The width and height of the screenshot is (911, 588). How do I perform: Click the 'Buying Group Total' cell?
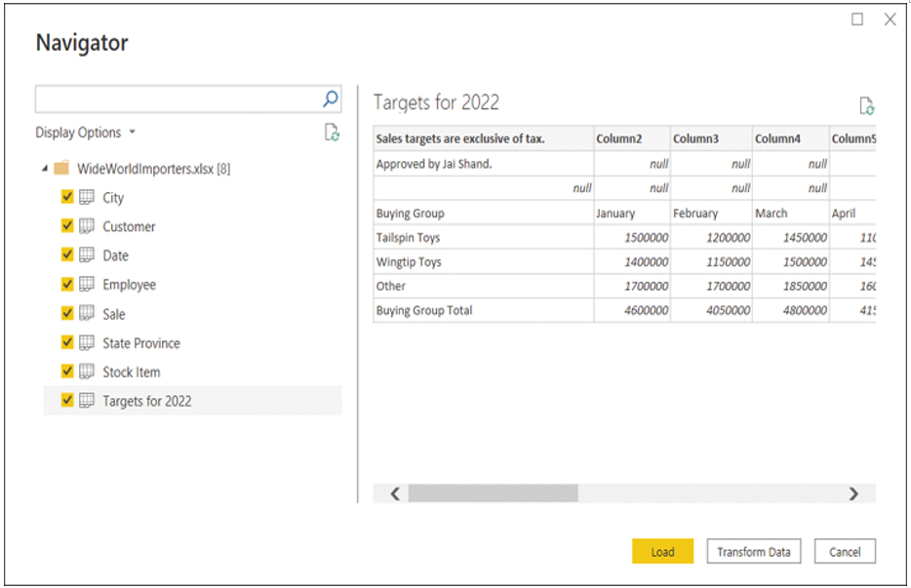pos(484,310)
